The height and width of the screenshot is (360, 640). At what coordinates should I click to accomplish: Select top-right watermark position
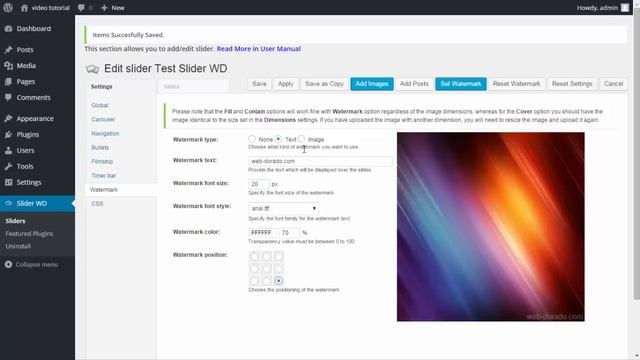pyautogui.click(x=279, y=256)
